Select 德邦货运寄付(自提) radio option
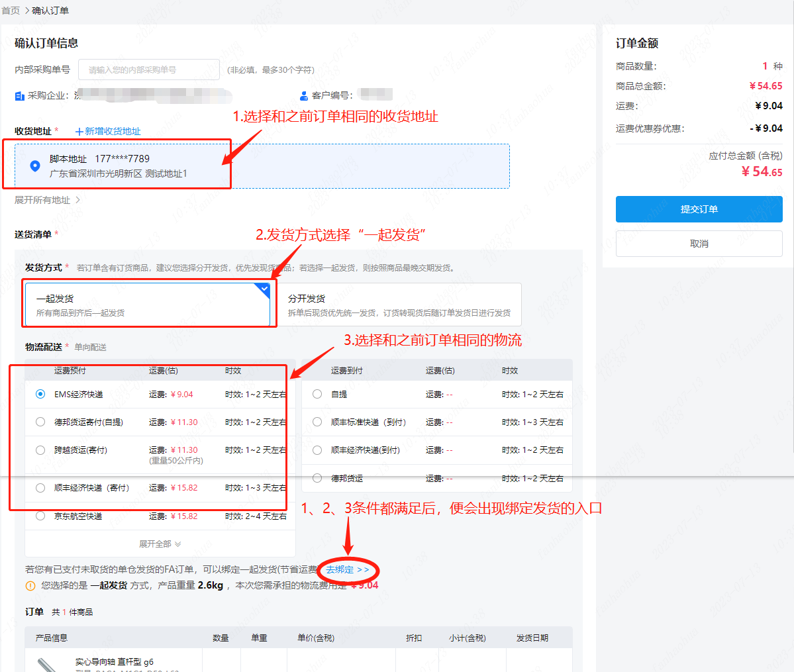The image size is (794, 672). (x=40, y=422)
